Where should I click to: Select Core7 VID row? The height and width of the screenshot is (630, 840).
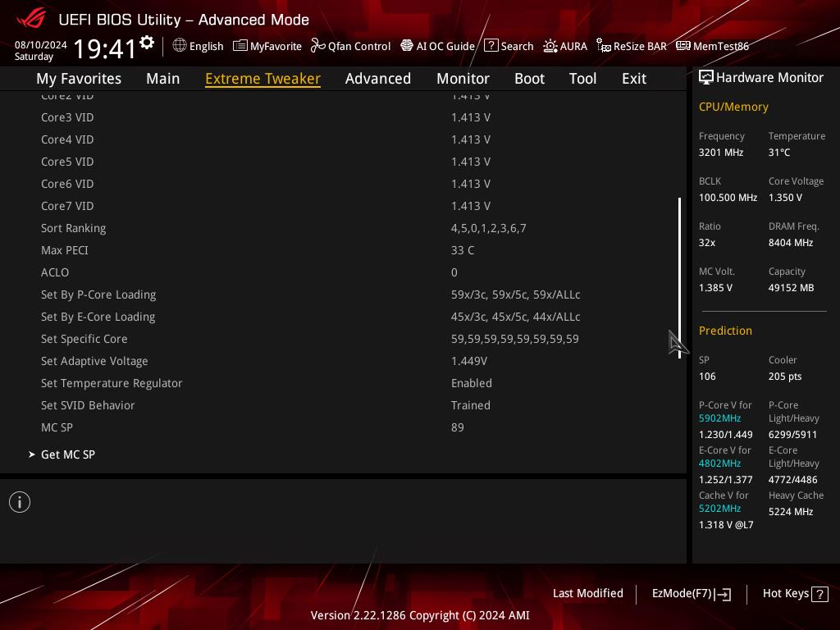coord(343,206)
